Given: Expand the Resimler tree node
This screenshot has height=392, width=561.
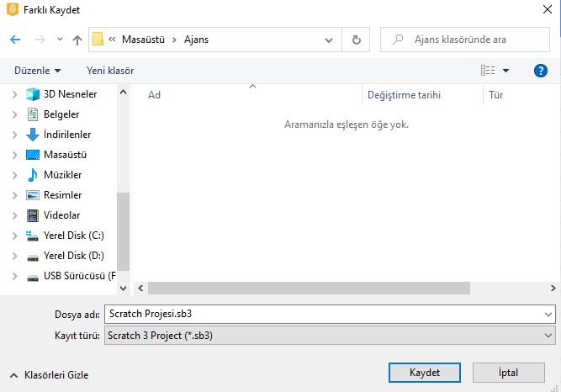Looking at the screenshot, I should click(14, 195).
